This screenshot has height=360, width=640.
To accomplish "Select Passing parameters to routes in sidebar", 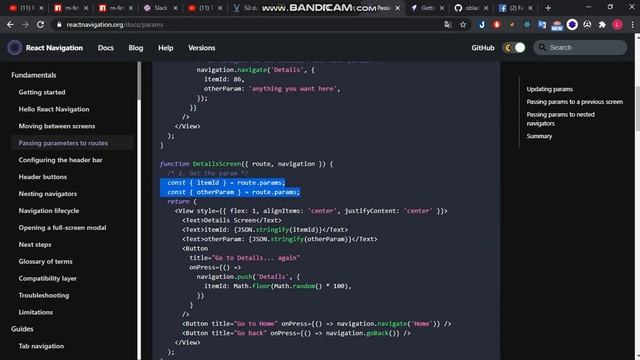I will point(72,143).
